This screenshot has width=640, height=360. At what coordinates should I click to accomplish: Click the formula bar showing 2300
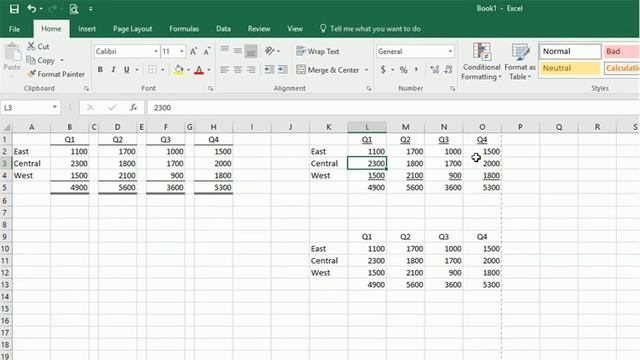pos(392,108)
